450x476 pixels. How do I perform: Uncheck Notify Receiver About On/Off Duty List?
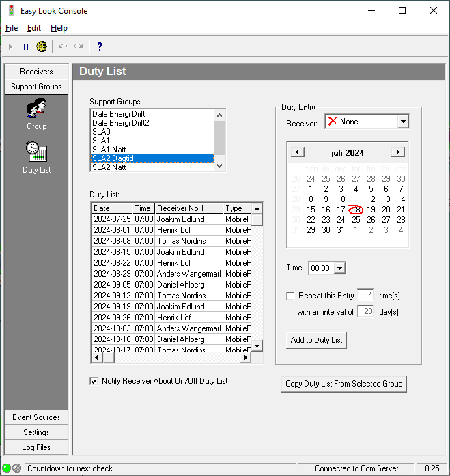point(94,381)
